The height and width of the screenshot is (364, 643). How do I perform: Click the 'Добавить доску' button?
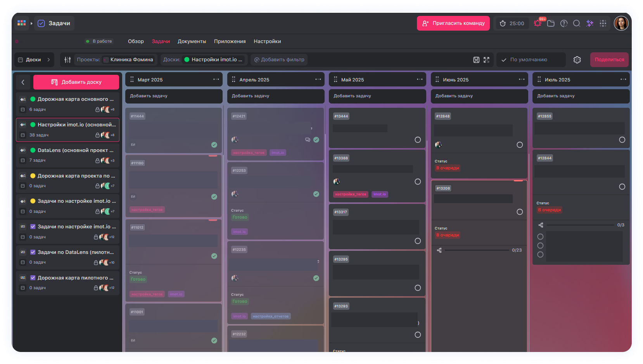[76, 82]
